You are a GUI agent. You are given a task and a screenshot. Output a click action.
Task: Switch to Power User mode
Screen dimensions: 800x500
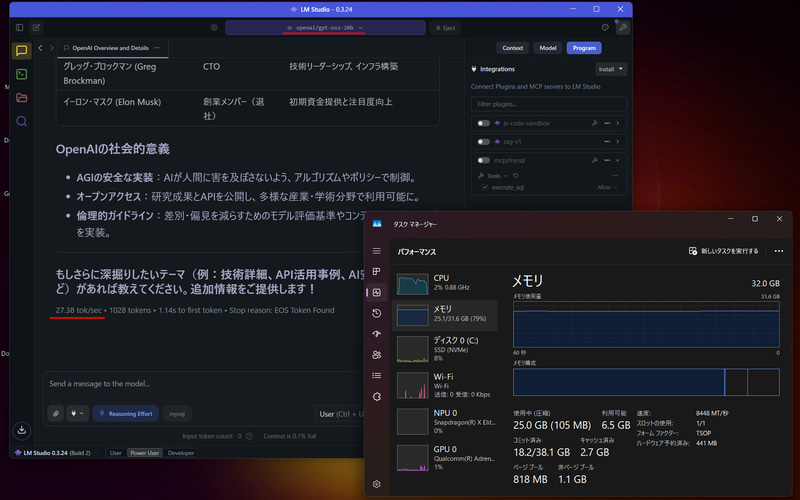click(144, 453)
